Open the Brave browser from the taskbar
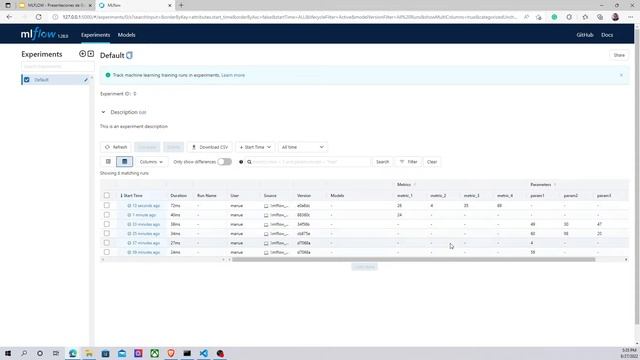The width and height of the screenshot is (640, 360). coord(171,353)
